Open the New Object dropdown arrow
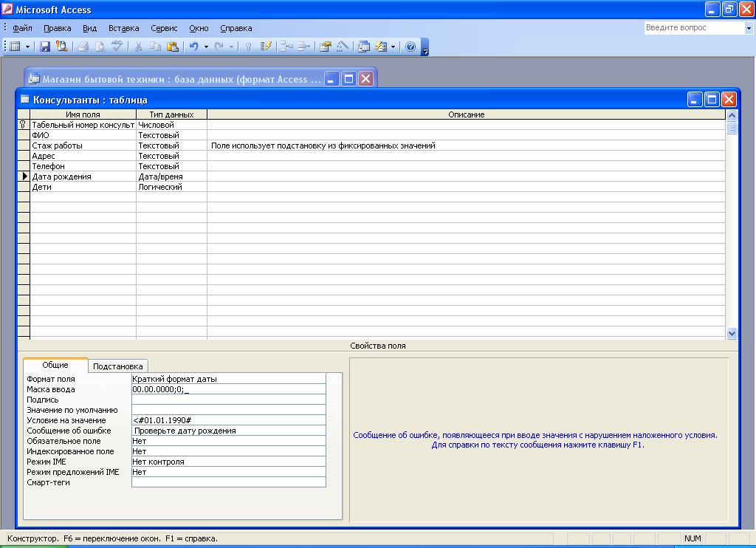Image resolution: width=756 pixels, height=548 pixels. (393, 47)
